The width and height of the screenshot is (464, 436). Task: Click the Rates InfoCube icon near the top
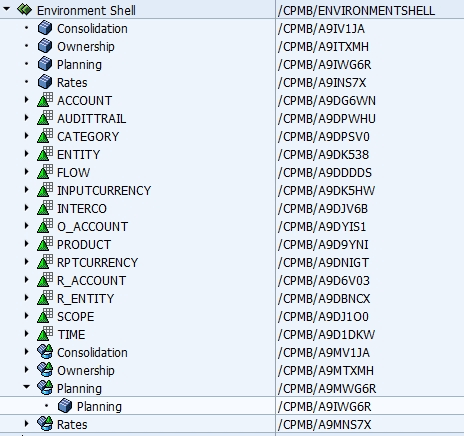[45, 82]
